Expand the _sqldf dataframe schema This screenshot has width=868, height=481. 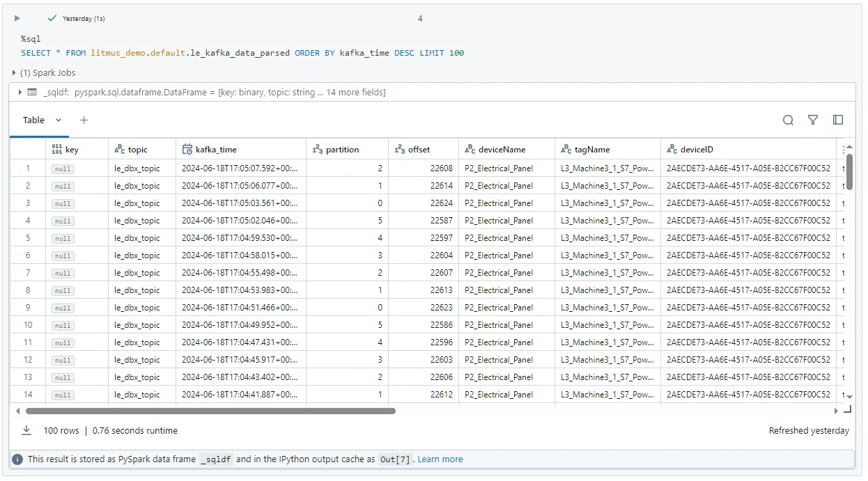click(20, 92)
